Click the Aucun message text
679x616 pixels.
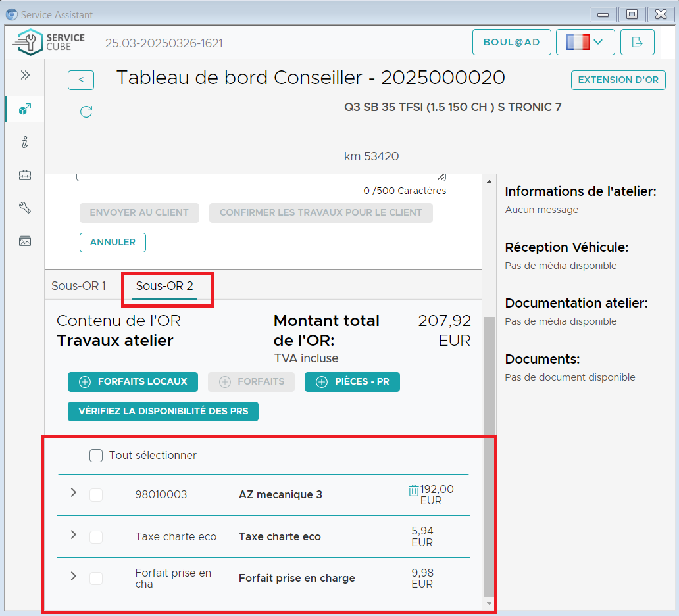coord(541,210)
